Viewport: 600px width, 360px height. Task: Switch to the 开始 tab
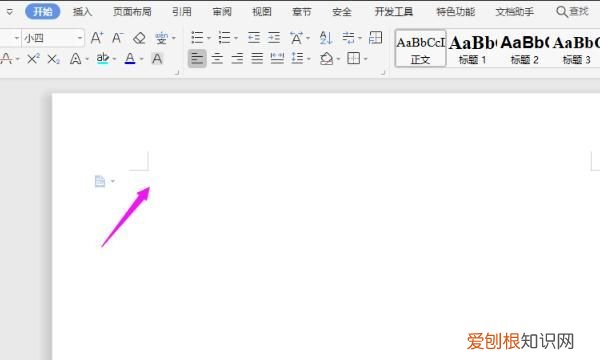pos(42,11)
